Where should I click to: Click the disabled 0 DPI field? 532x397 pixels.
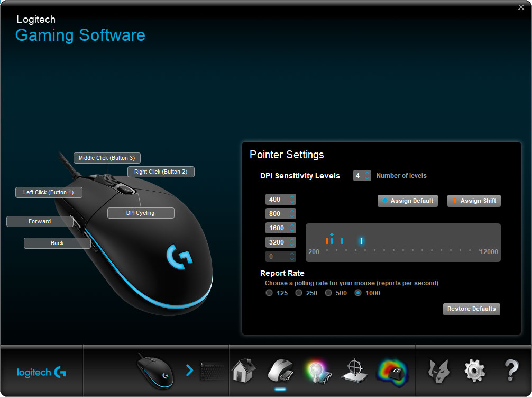tap(281, 256)
